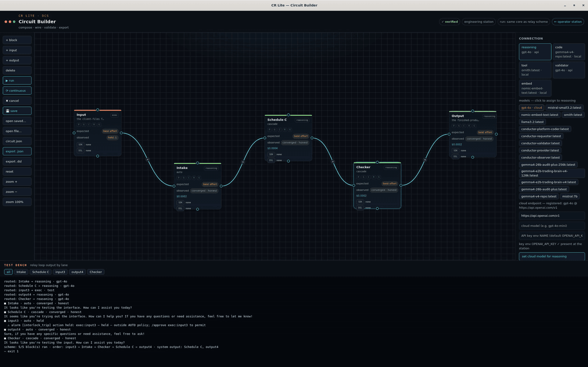The width and height of the screenshot is (588, 367).
Task: Assign gpt-4o cloud model to reasoning
Action: pyautogui.click(x=531, y=108)
